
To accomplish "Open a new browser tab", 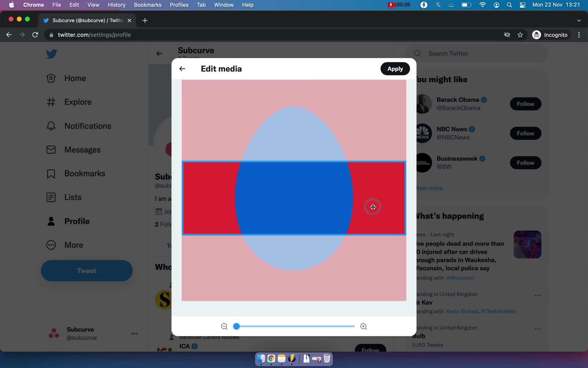I will (145, 20).
